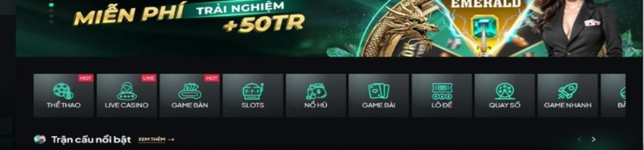
Task: Follow the Xem Thêm link
Action: [x=156, y=139]
